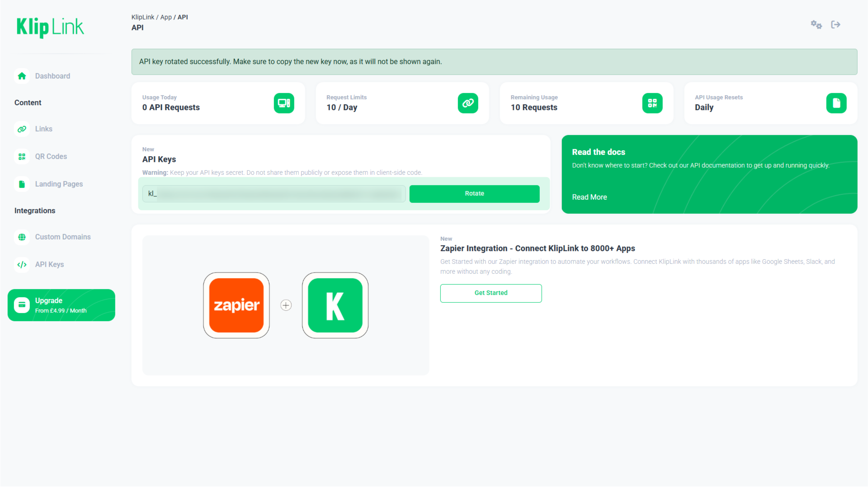Screen dimensions: 868x488
Task: Open the App breadcrumb link
Action: (166, 17)
